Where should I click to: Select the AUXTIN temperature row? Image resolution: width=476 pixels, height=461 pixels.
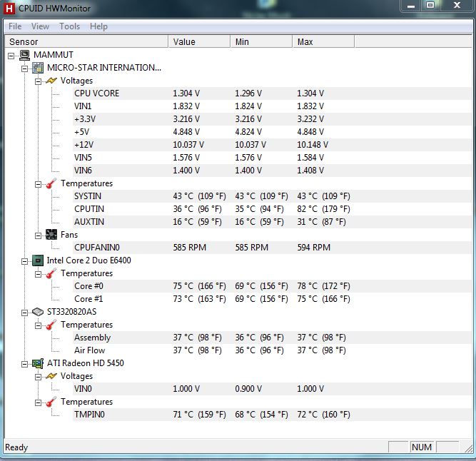click(x=273, y=222)
